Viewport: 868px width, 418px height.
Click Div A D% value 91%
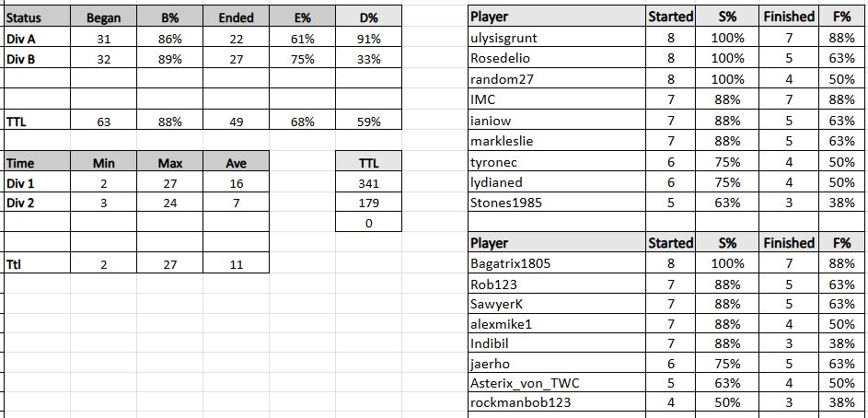pos(369,38)
